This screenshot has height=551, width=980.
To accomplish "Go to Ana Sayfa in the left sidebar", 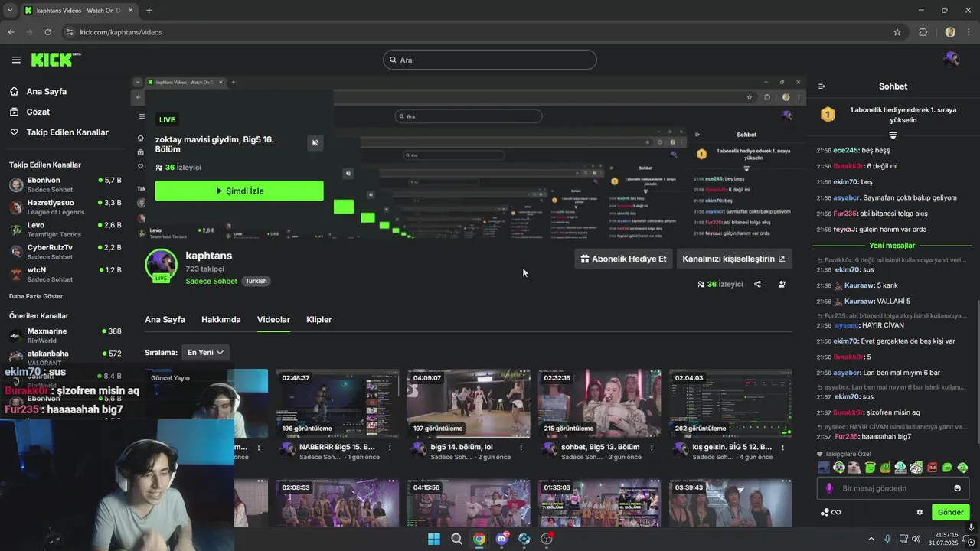I will pyautogui.click(x=38, y=91).
